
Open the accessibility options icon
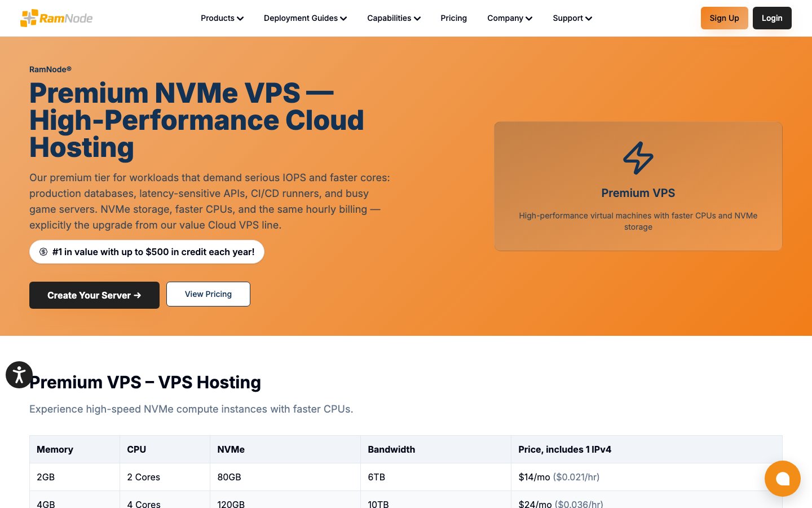[x=19, y=375]
